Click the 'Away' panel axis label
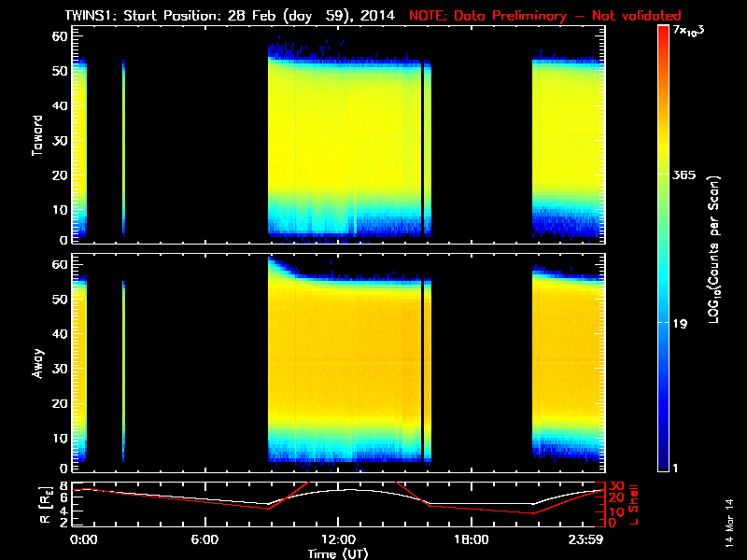 point(37,364)
